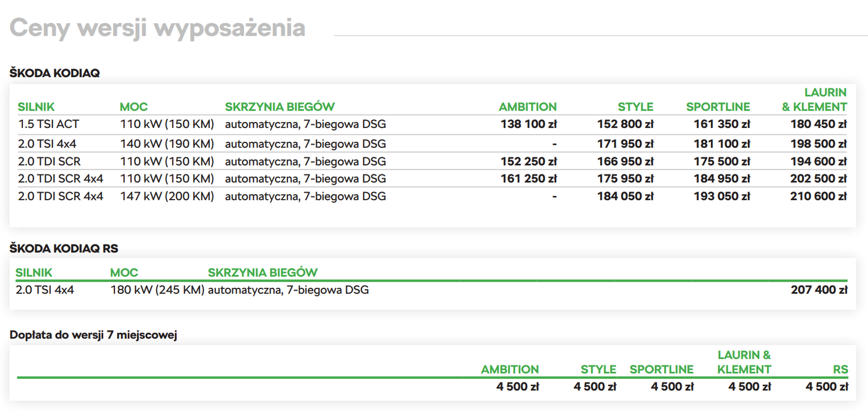This screenshot has height=416, width=868.
Task: Click the 210 600 zł Laurin & Klement price
Action: pyautogui.click(x=818, y=196)
